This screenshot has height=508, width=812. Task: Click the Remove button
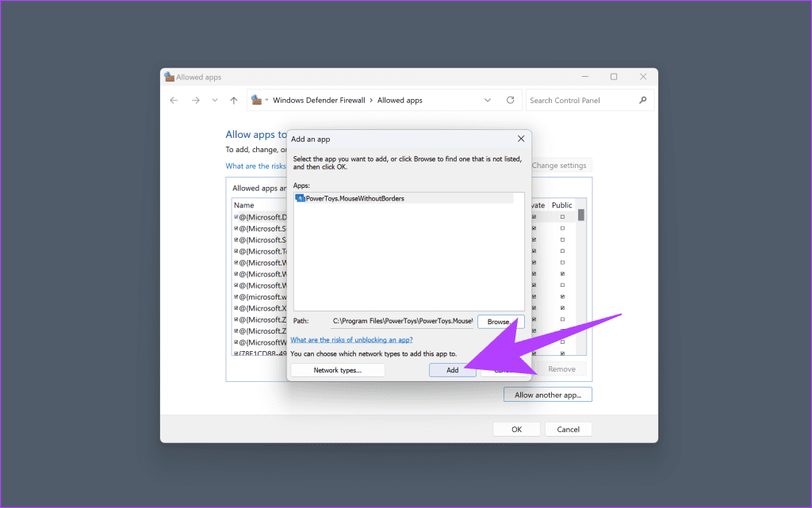tap(562, 369)
